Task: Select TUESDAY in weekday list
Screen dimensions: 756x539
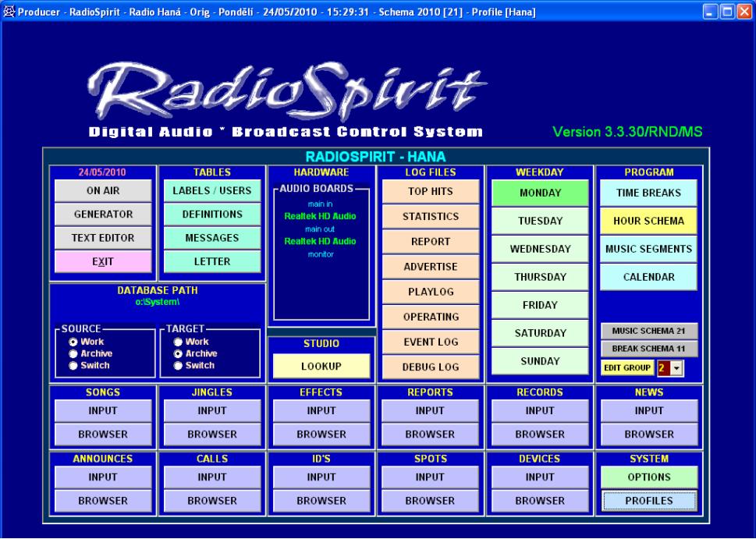Action: point(540,221)
